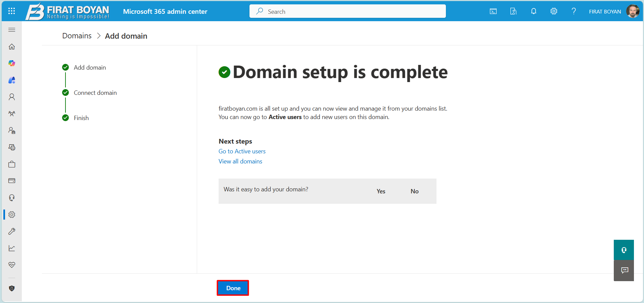The height and width of the screenshot is (303, 644).
Task: Go to Home in the left navigation
Action: pyautogui.click(x=11, y=46)
